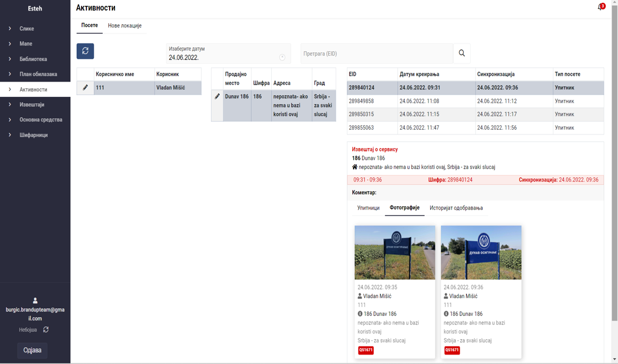Click the user profile icon in the sidebar
Screen dimensions: 618x364
click(35, 301)
